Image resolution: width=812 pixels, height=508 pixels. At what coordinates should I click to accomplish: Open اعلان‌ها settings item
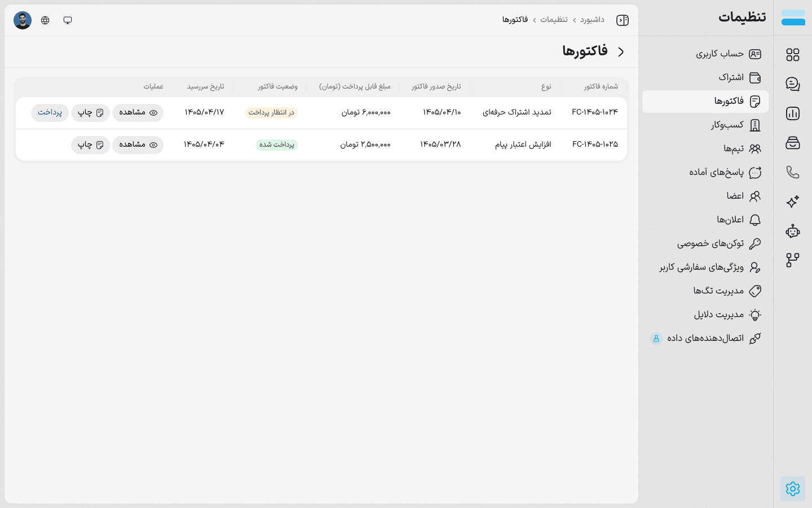(x=705, y=220)
